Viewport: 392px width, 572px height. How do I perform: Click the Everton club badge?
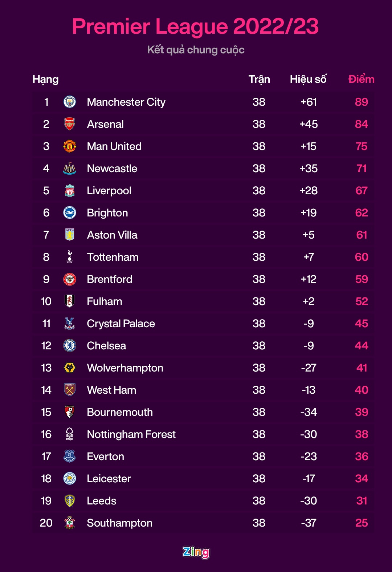70,457
